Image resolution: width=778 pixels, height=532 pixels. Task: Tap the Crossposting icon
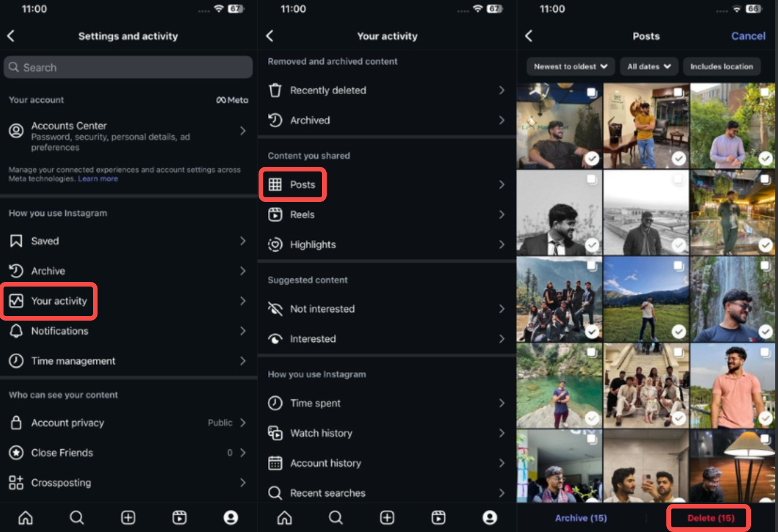16,483
